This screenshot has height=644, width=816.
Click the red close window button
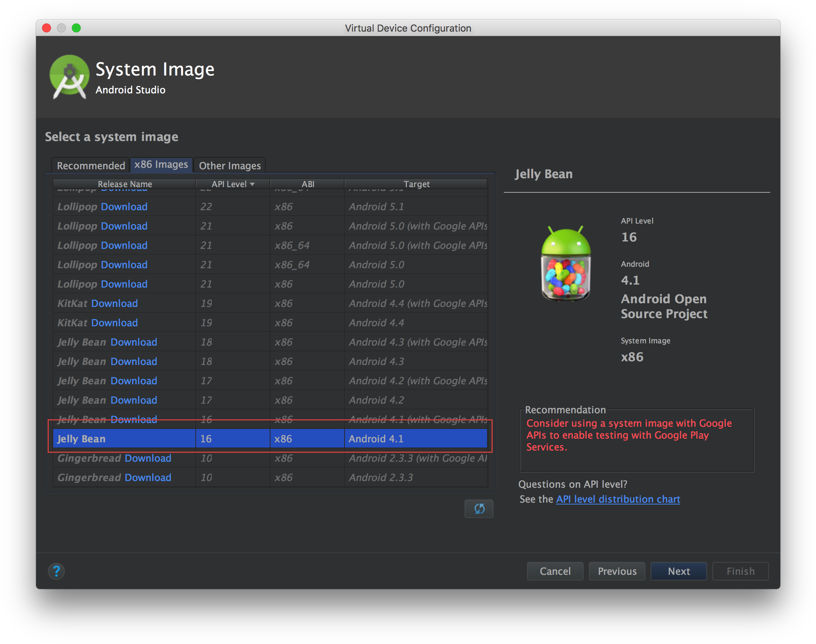47,28
